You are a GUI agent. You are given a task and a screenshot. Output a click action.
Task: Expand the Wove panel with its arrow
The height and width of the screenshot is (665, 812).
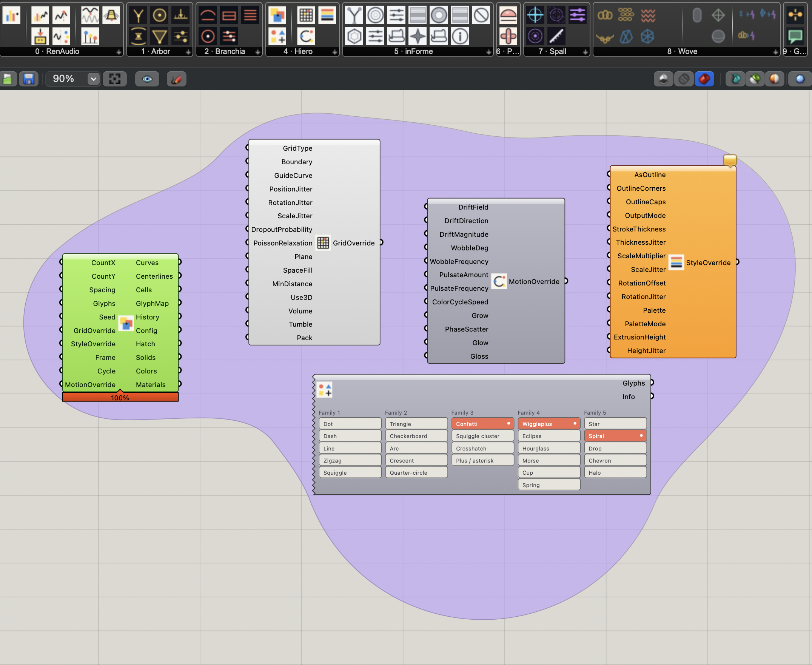coord(775,52)
